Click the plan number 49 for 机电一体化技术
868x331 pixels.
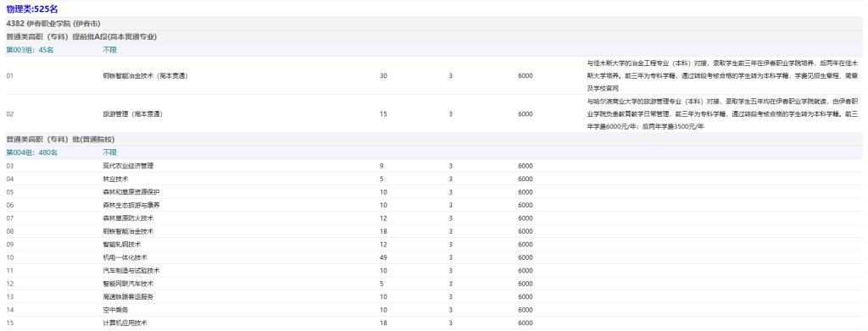coord(383,257)
